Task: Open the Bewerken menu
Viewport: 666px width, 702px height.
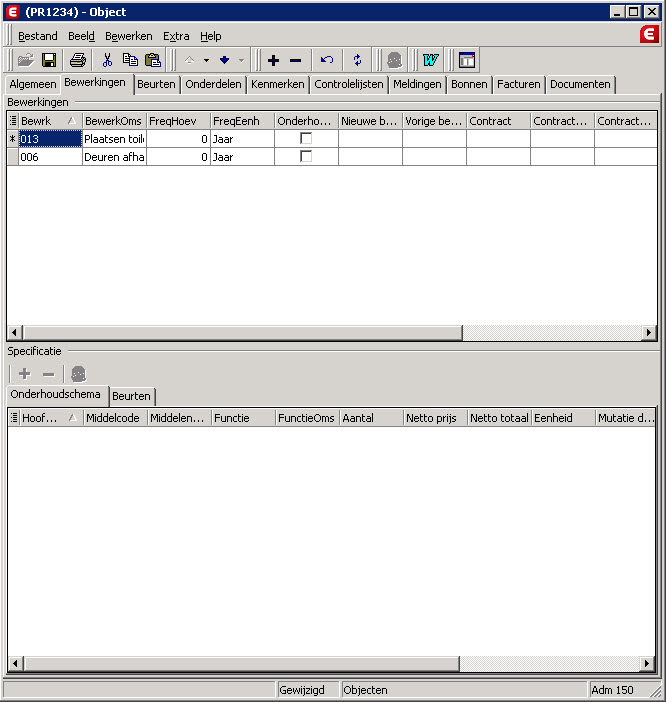Action: [128, 36]
